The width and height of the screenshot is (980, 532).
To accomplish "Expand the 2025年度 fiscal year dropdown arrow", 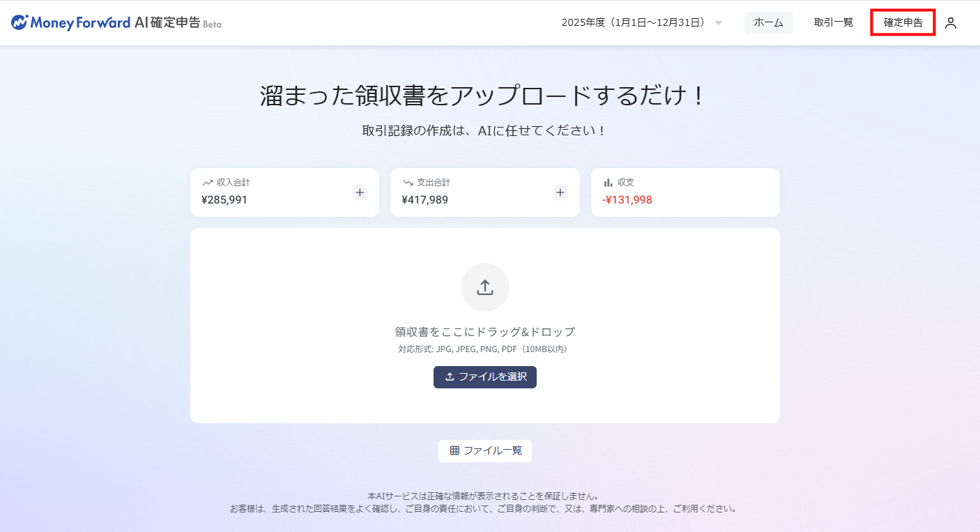I will pyautogui.click(x=719, y=23).
